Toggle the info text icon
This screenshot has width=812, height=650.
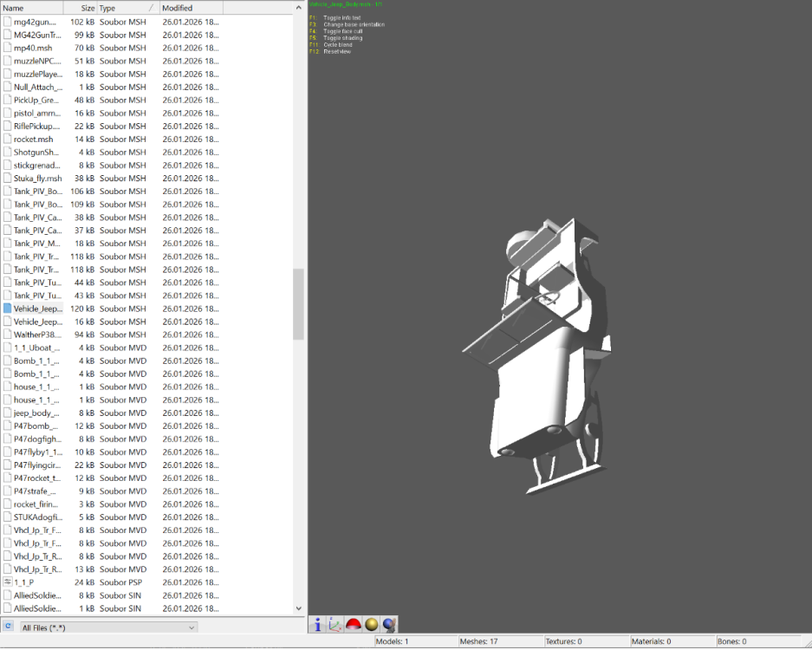click(317, 625)
